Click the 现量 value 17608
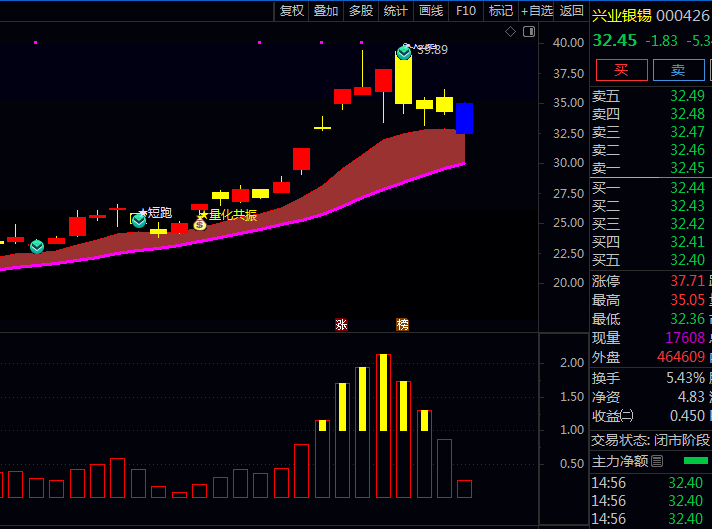Screen dimensions: 712x529 click(x=685, y=338)
